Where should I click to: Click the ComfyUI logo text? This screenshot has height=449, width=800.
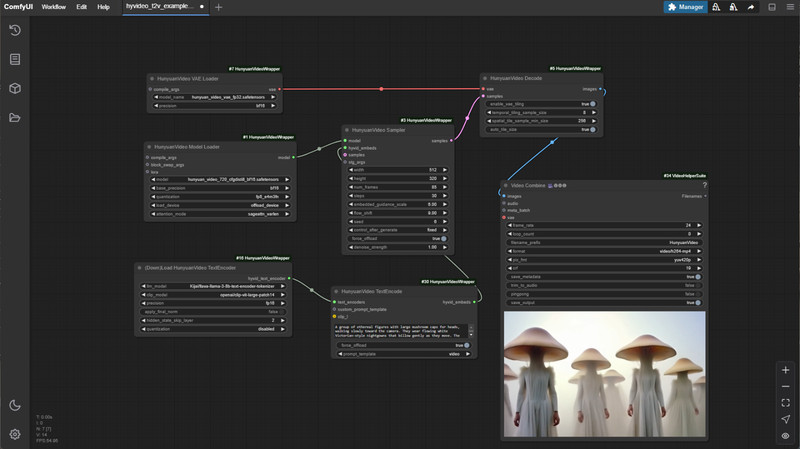coord(18,7)
